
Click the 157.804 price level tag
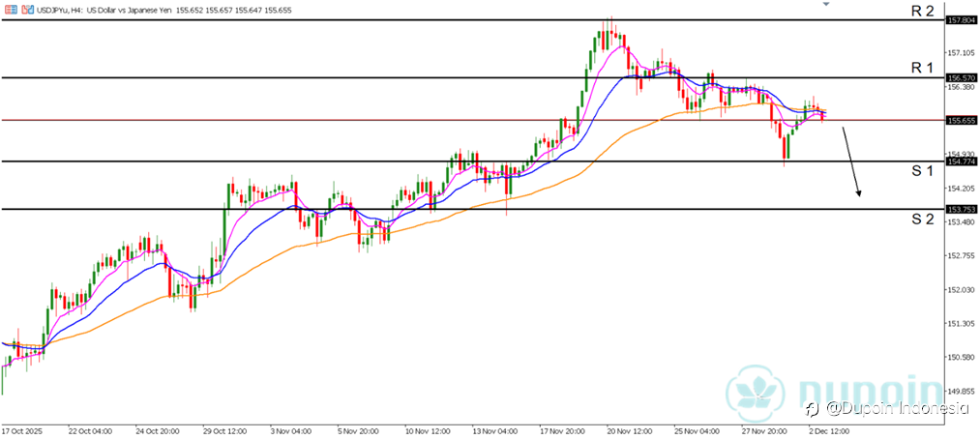[961, 20]
